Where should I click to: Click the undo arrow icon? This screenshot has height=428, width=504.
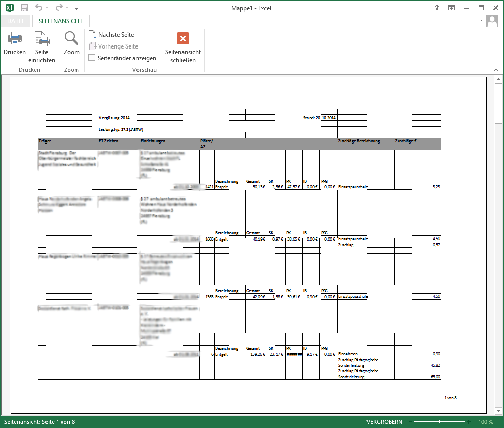(39, 8)
